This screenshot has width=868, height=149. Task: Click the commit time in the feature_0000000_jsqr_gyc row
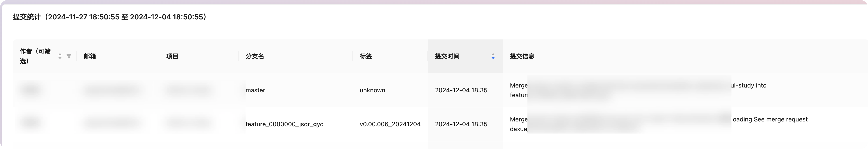pyautogui.click(x=461, y=124)
